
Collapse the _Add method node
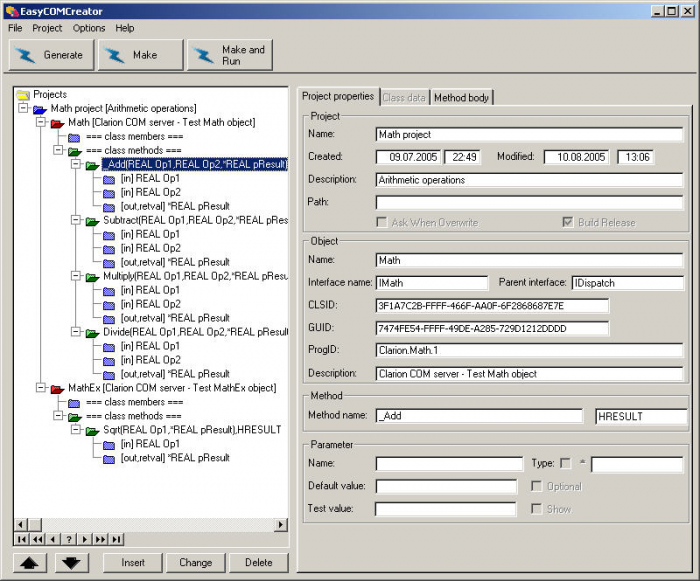point(76,164)
